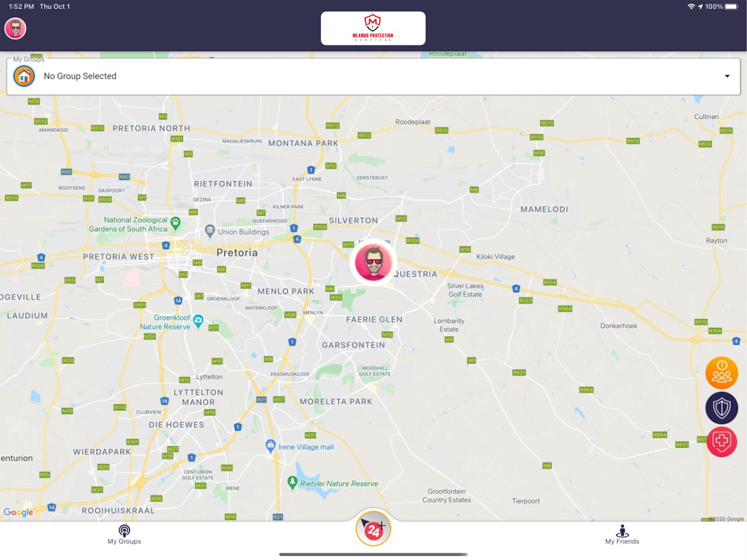Screen dimensions: 747x560
Task: Expand the My Groups dropdown arrow
Action: [x=727, y=76]
